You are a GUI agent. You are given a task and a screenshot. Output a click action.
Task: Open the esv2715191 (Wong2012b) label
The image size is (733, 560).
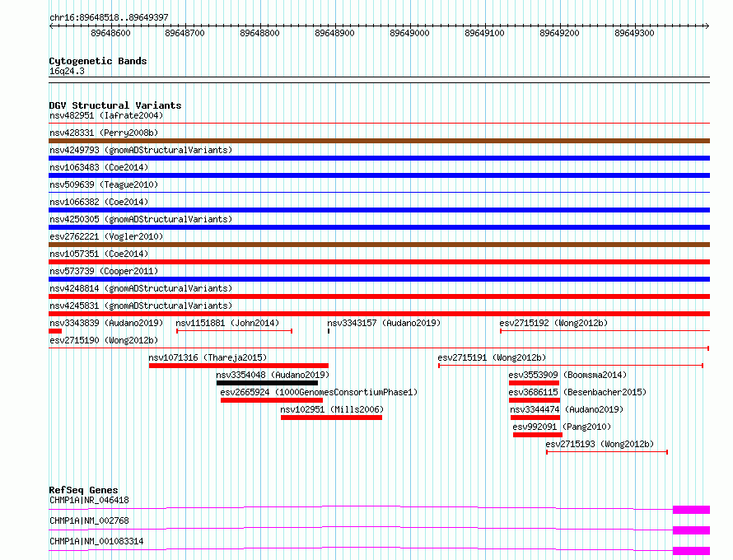(x=492, y=357)
